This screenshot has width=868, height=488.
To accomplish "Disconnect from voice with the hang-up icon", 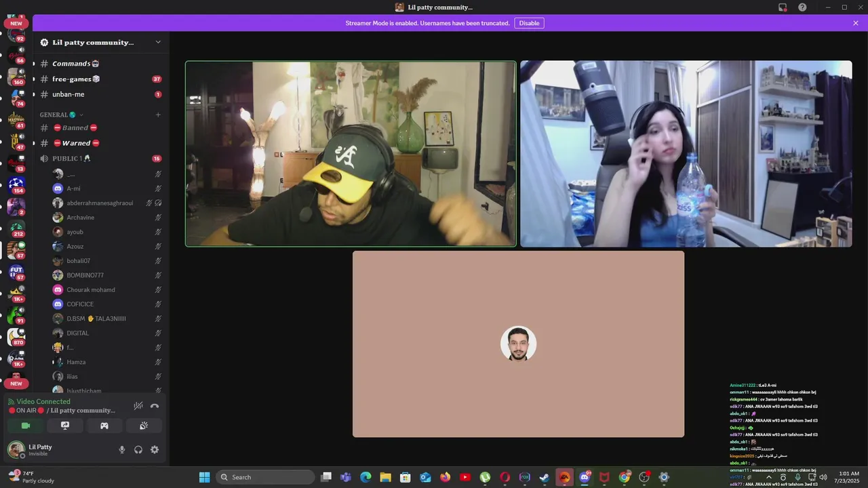I will [155, 406].
